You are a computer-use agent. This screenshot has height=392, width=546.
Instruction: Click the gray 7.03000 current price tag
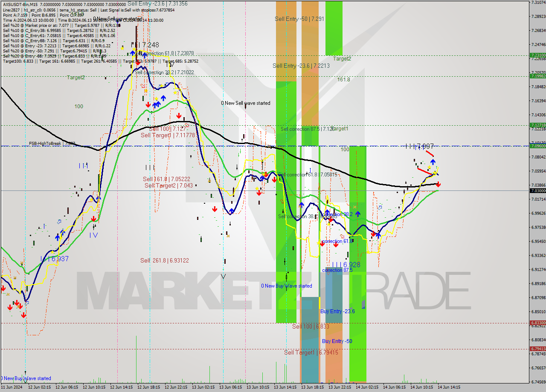point(537,190)
